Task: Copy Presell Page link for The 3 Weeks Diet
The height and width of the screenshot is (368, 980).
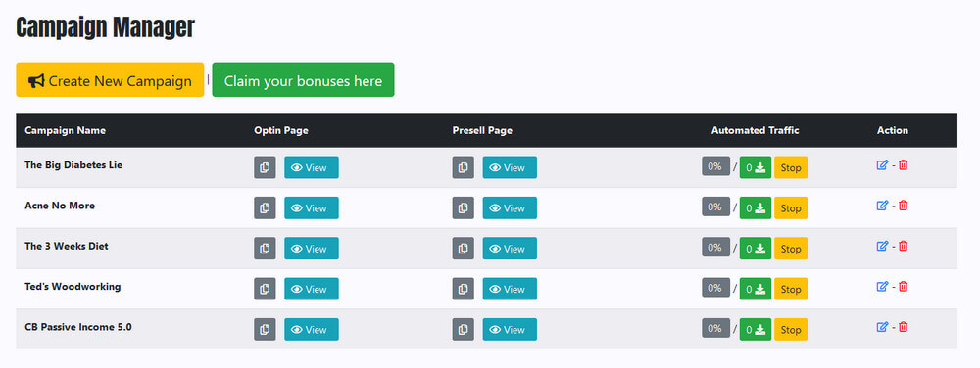Action: pyautogui.click(x=464, y=249)
